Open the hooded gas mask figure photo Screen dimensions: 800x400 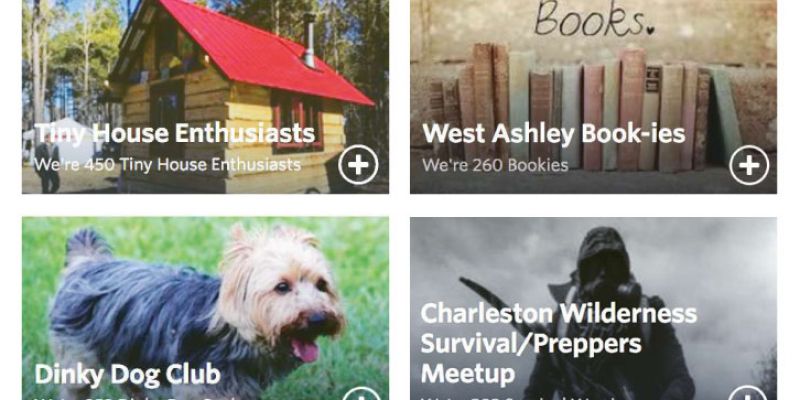(593, 309)
